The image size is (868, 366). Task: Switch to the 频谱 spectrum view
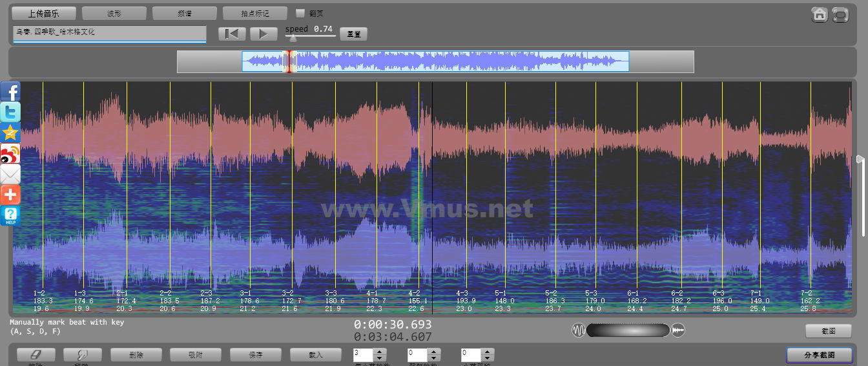coord(185,13)
